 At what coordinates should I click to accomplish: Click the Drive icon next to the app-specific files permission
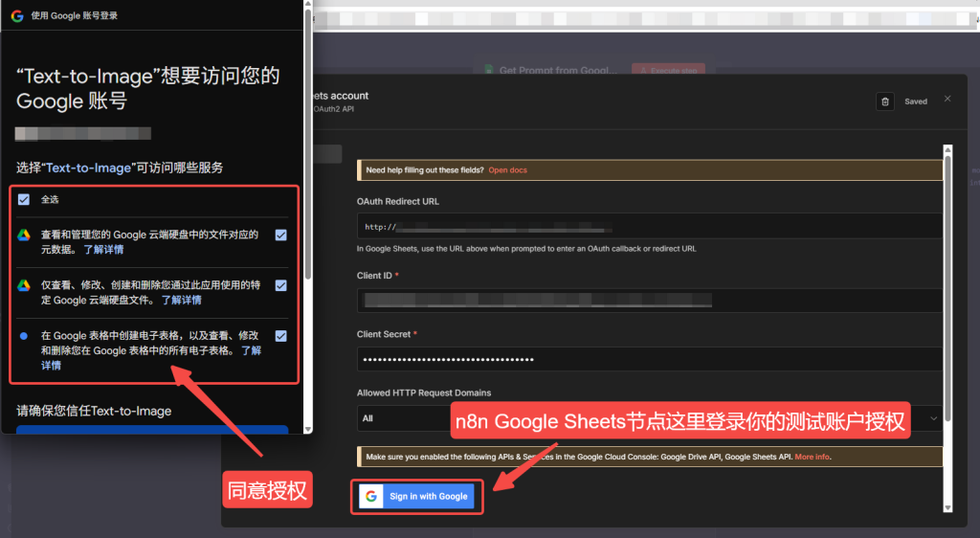24,285
